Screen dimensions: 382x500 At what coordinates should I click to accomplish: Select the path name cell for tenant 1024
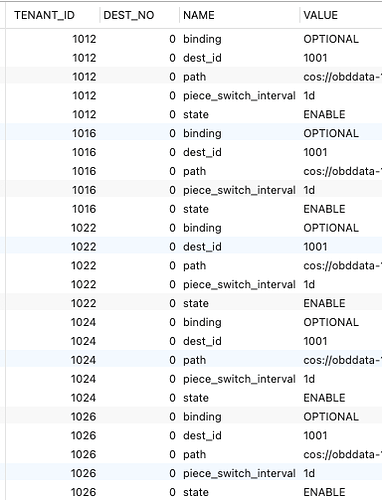click(194, 360)
